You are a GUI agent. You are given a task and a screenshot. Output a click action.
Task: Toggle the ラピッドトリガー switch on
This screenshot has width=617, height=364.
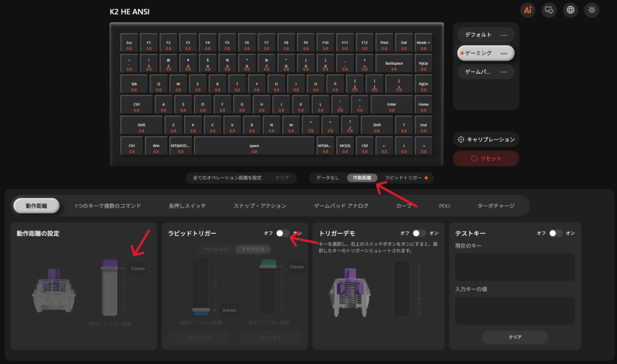tap(283, 233)
